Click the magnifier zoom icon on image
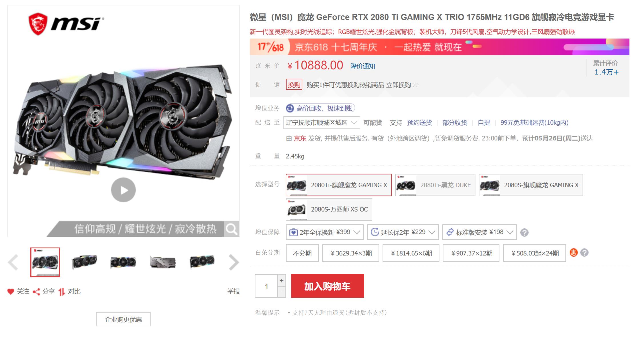Screen dimensions: 644x338 click(231, 229)
